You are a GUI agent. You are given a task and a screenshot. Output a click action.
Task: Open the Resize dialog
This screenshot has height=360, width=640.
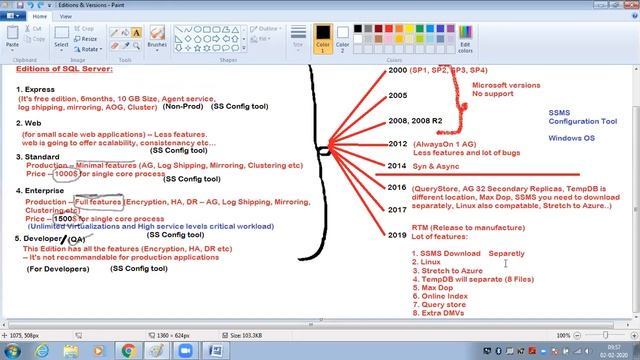(86, 39)
